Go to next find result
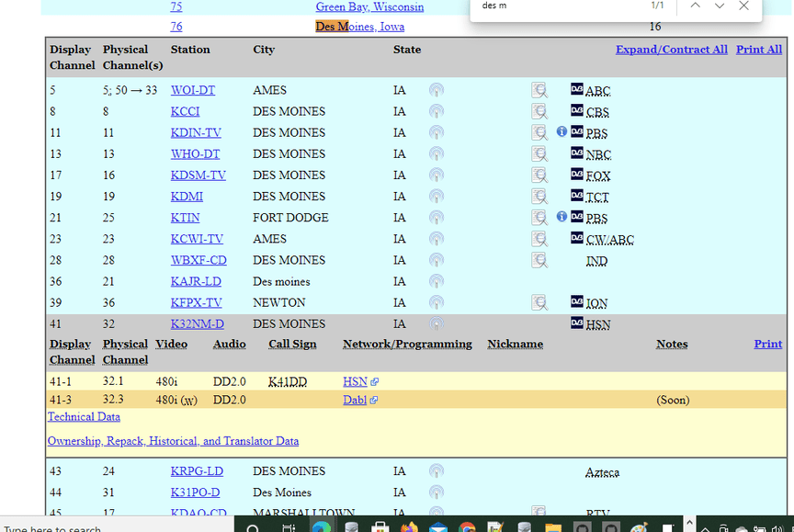The image size is (794, 532). pos(720,6)
